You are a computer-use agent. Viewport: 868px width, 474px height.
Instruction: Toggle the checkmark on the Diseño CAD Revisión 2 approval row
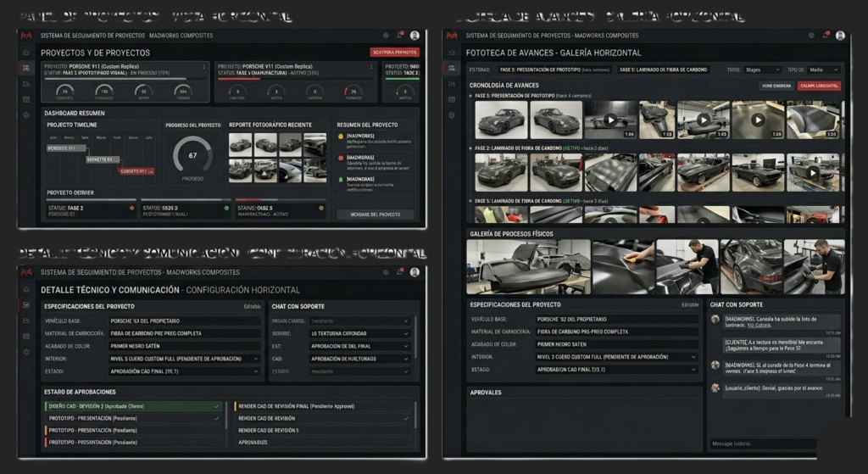coord(216,406)
